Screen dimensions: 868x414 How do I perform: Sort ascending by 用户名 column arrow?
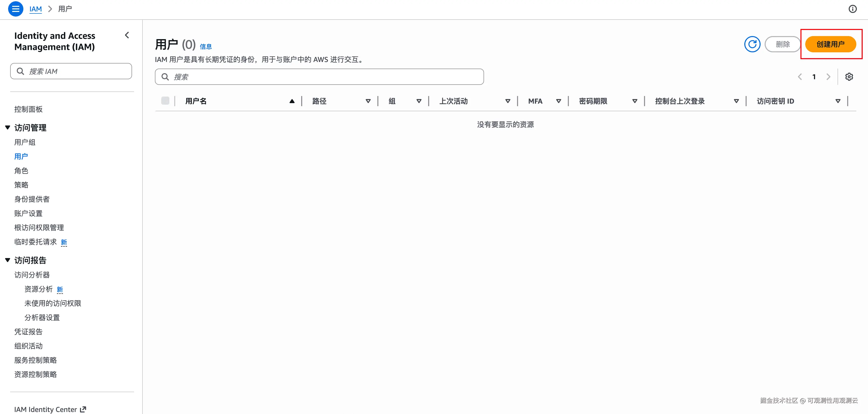pyautogui.click(x=292, y=101)
